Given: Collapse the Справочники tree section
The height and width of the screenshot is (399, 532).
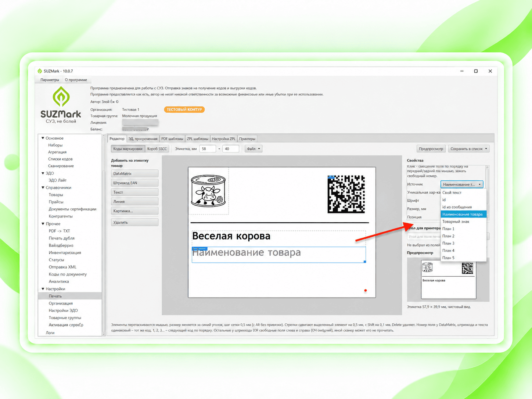Looking at the screenshot, I should (43, 187).
